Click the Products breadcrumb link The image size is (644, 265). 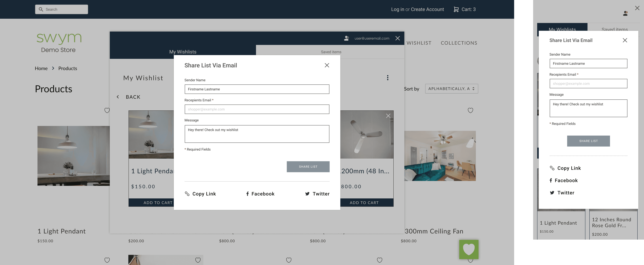pos(68,68)
